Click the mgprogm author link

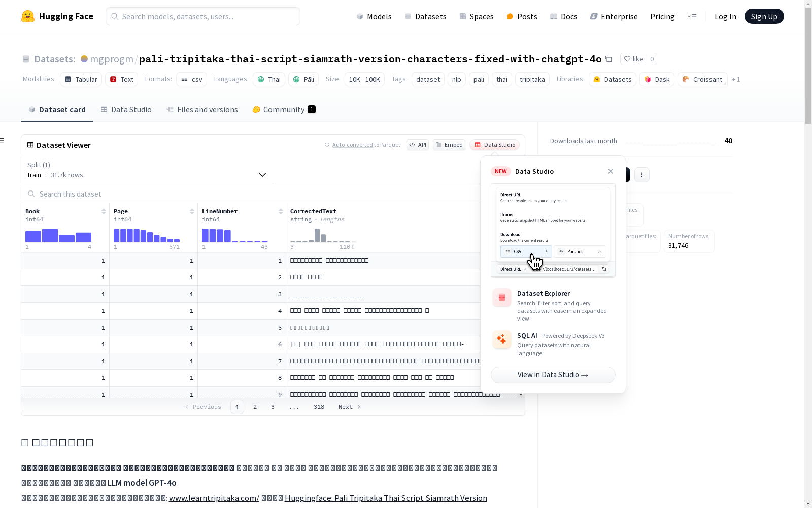click(x=112, y=59)
